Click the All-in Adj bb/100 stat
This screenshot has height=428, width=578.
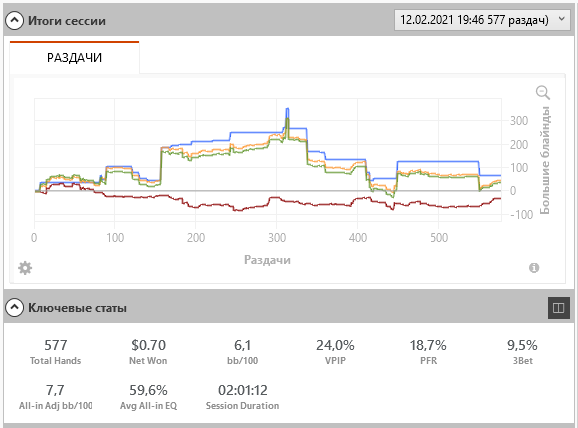click(56, 397)
